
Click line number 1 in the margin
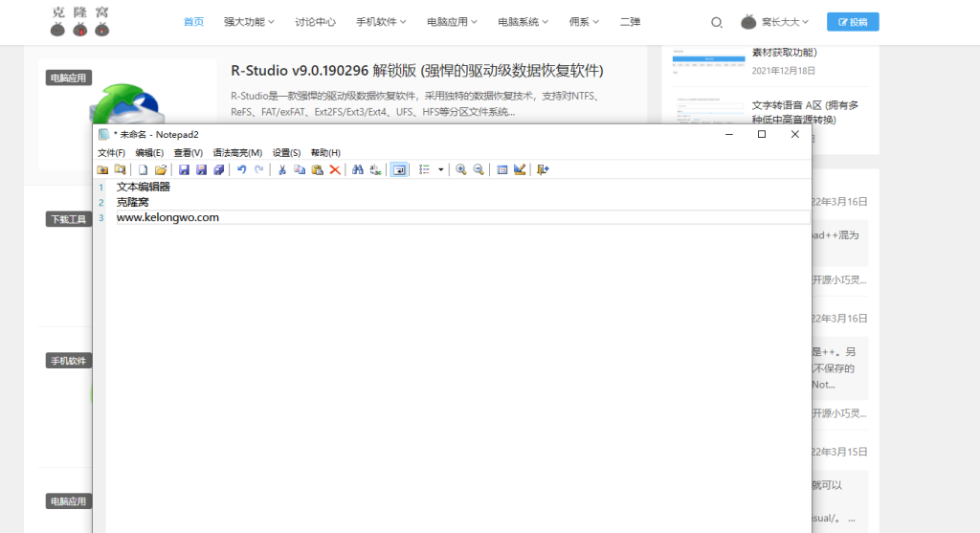point(101,188)
